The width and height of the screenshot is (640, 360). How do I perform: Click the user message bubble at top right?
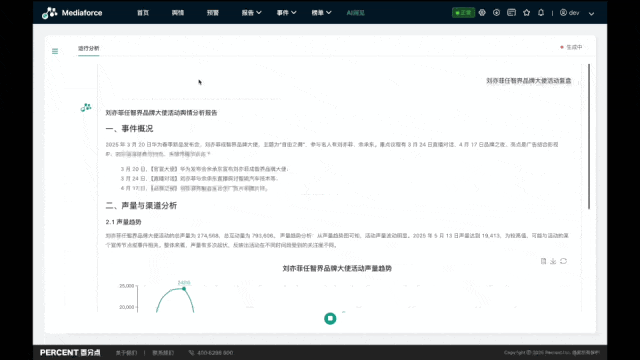coord(529,81)
